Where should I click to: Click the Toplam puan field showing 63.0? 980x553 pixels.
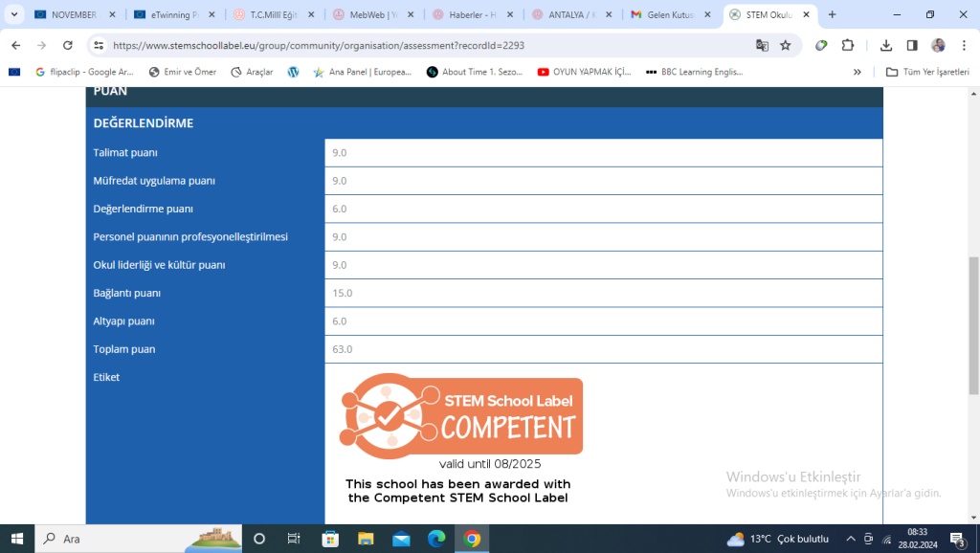tap(603, 349)
